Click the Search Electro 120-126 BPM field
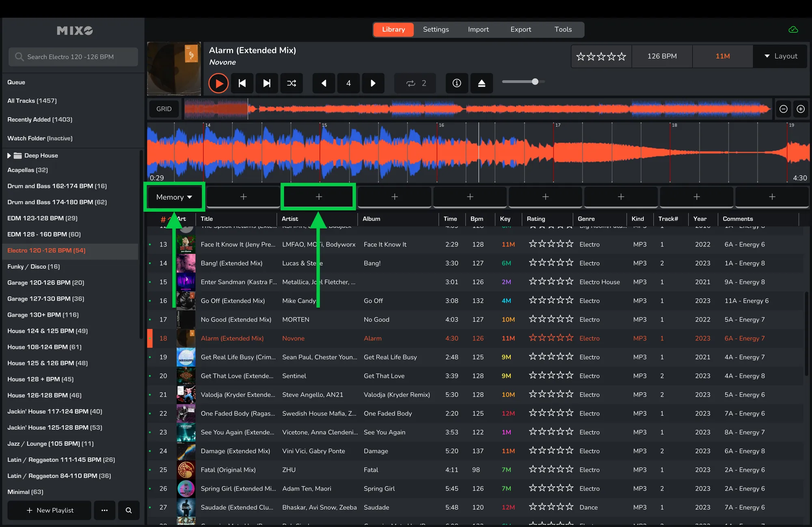 [73, 57]
